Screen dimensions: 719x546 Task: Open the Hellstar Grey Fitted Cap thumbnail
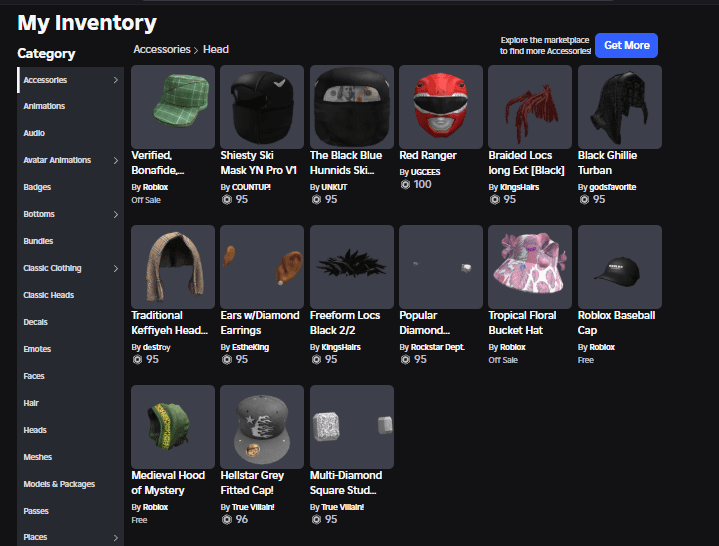[x=261, y=427]
